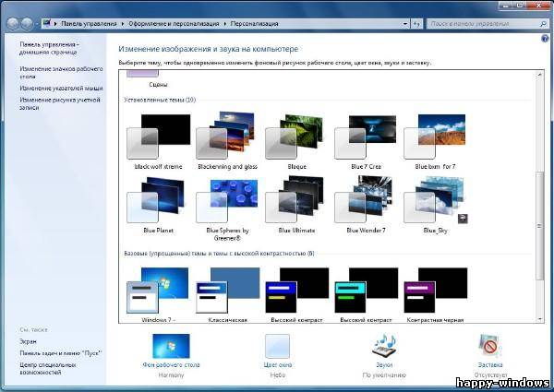Select Blue Spheres by Greener theme
This screenshot has width=554, height=392.
pos(227,210)
